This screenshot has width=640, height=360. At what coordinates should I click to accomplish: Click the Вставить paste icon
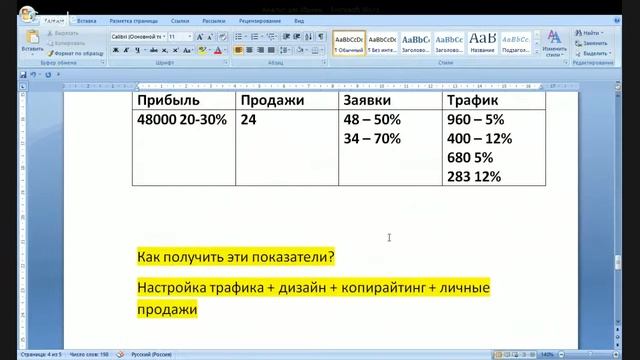pos(32,38)
